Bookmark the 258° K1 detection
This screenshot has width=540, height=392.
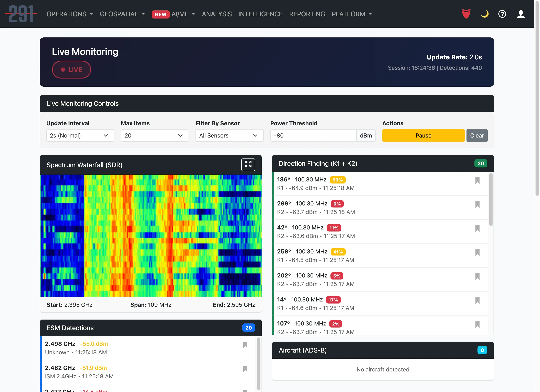pyautogui.click(x=478, y=253)
